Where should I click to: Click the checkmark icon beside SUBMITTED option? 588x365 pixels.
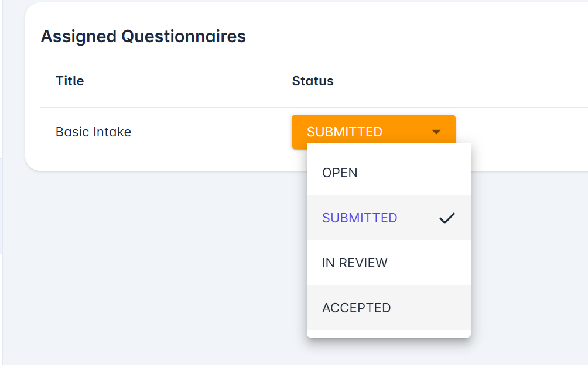point(447,218)
